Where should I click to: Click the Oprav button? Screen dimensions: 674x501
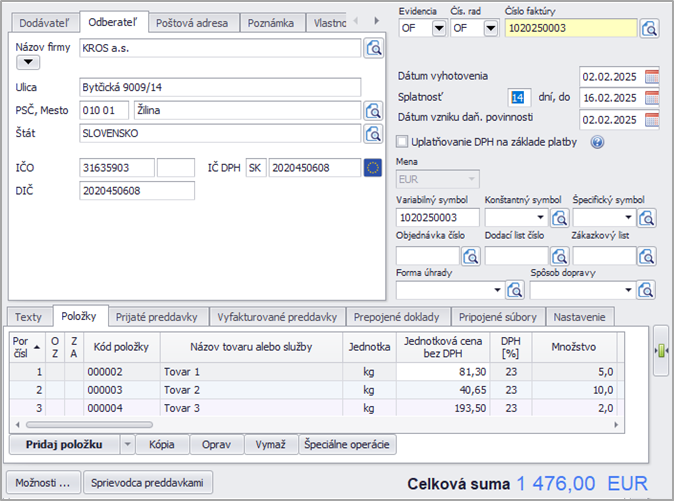[217, 444]
